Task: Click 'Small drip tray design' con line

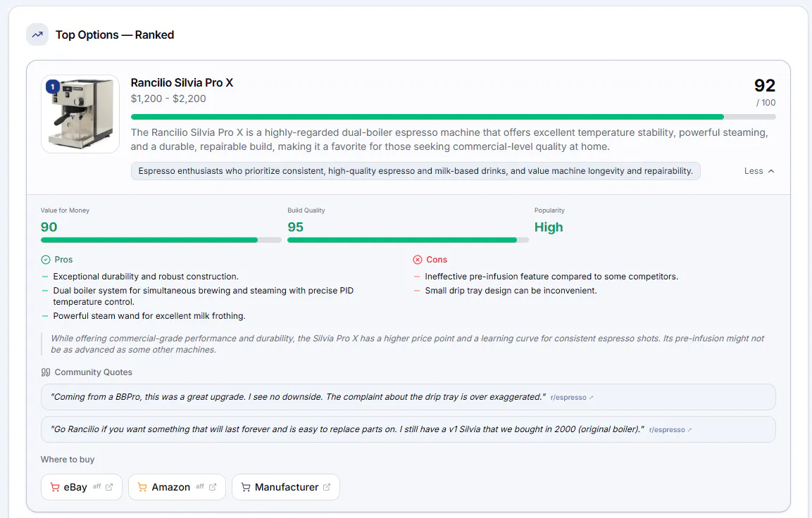Action: coord(511,290)
